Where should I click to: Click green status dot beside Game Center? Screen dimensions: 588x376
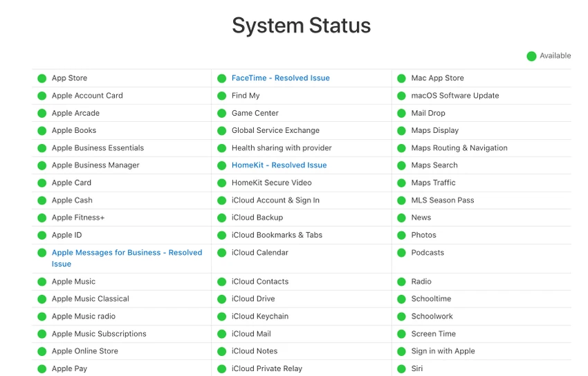pyautogui.click(x=221, y=114)
